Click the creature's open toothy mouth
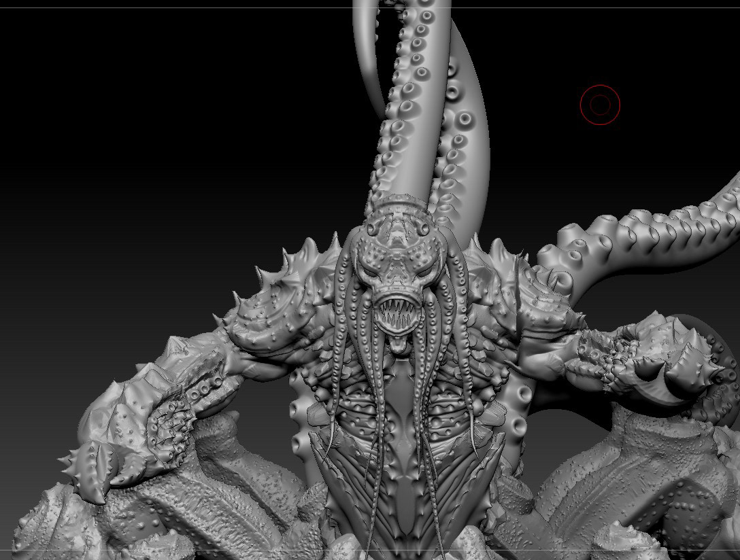This screenshot has height=560, width=740. (398, 315)
